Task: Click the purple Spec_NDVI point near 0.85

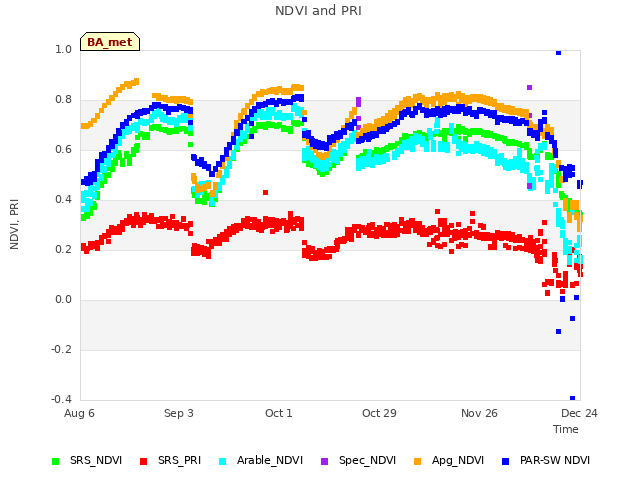Action: click(529, 87)
